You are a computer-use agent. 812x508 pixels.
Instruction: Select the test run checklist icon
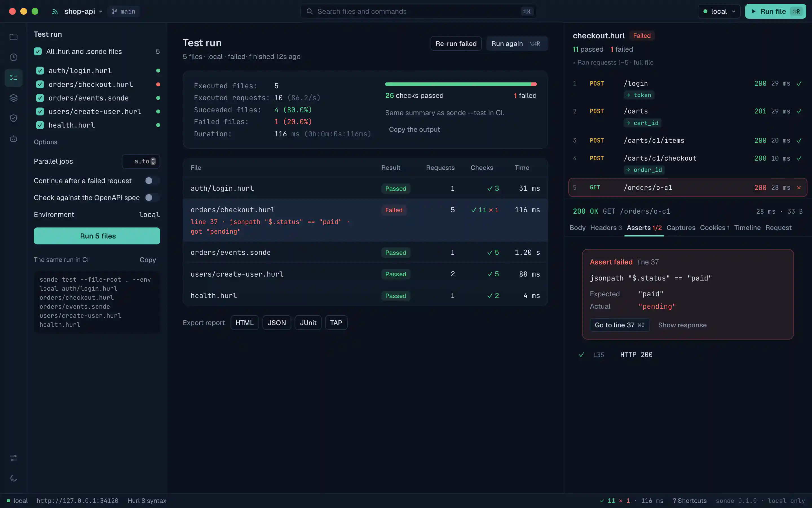click(14, 78)
